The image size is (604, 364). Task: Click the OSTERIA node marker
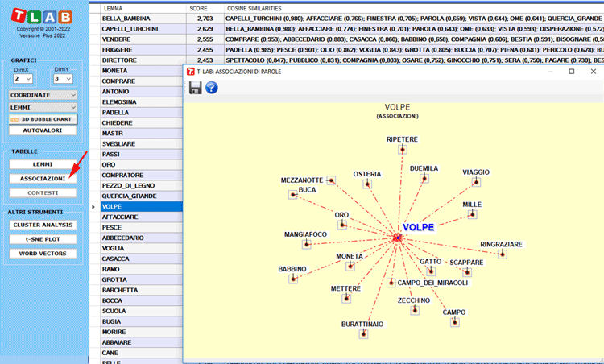tap(367, 184)
